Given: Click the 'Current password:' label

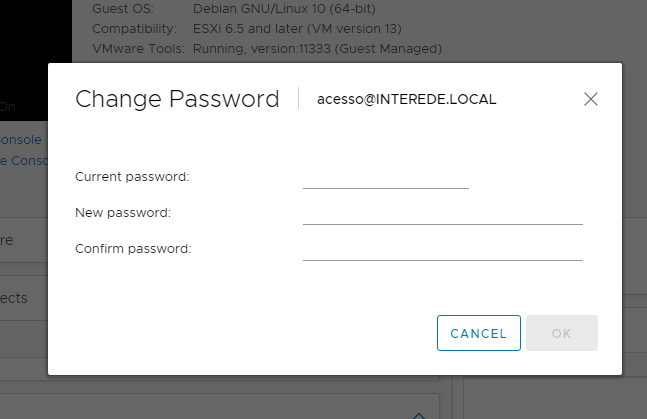Looking at the screenshot, I should pyautogui.click(x=132, y=177).
